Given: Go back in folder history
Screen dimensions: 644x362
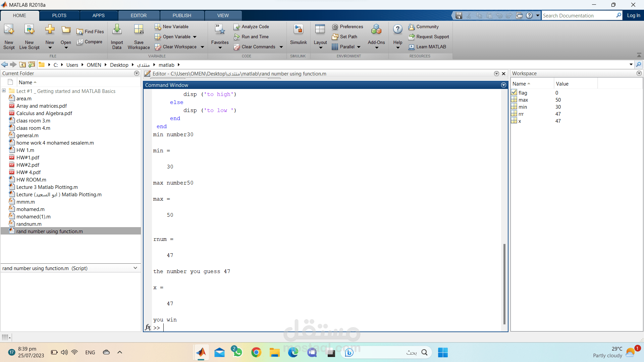Looking at the screenshot, I should point(5,65).
